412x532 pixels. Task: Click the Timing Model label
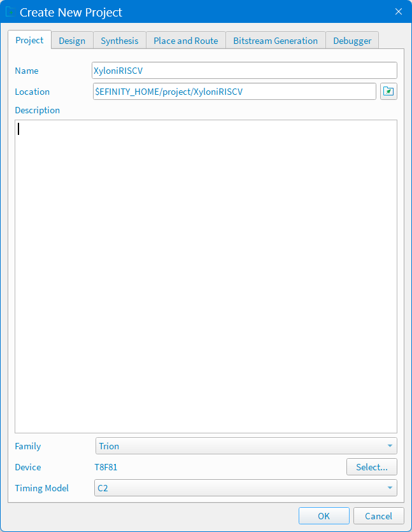42,488
